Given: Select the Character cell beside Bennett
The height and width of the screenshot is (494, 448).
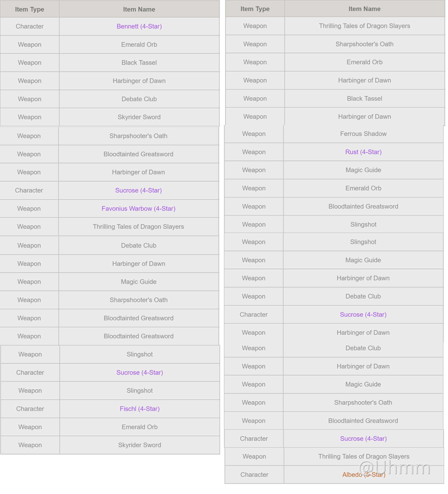Looking at the screenshot, I should pyautogui.click(x=29, y=26).
